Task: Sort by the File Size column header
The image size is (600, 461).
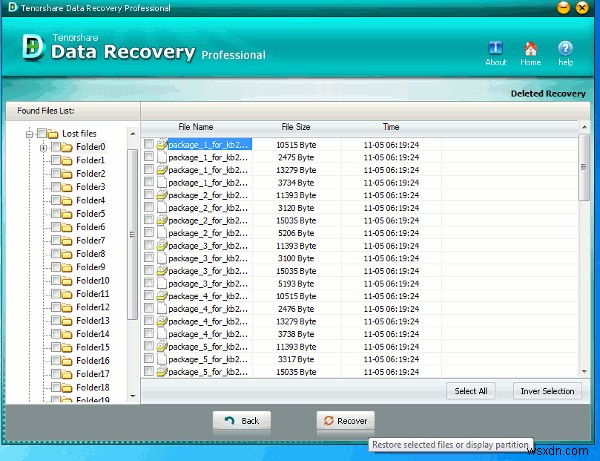Action: (296, 127)
